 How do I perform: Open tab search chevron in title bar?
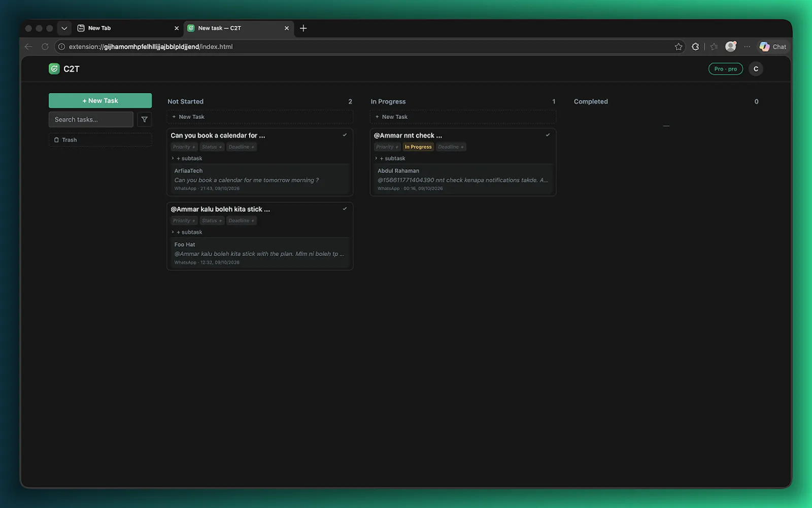pyautogui.click(x=64, y=28)
